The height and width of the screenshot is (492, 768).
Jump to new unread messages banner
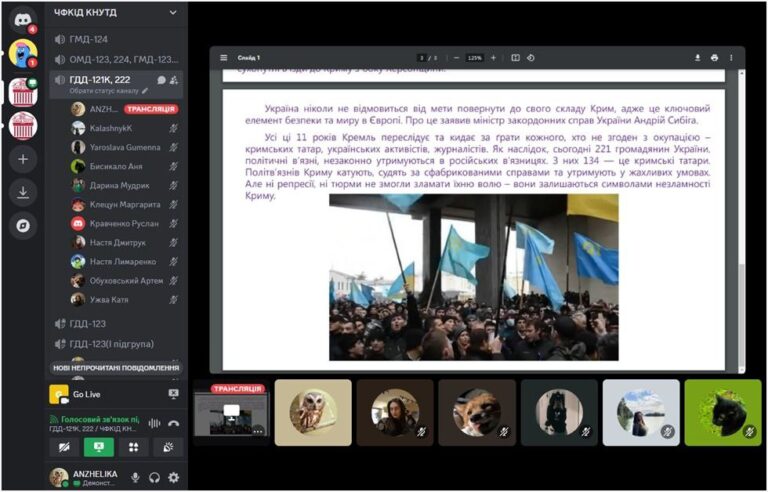coord(116,368)
